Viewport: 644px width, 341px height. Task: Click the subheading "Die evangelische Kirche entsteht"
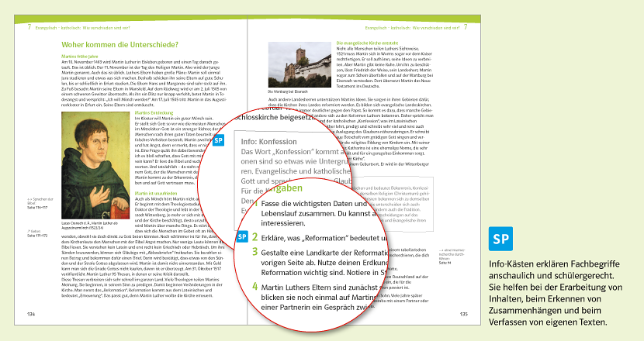(367, 43)
